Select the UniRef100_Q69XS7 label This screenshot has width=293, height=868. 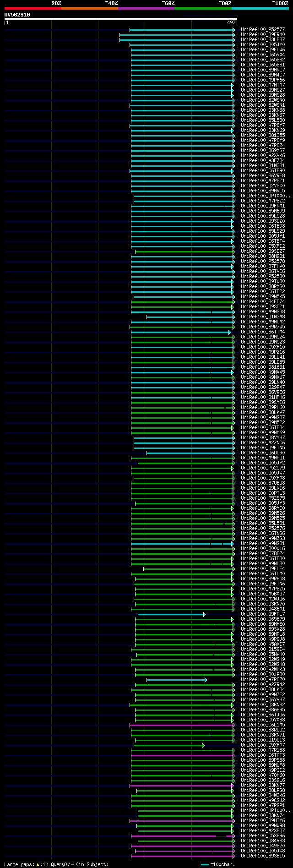click(x=263, y=151)
